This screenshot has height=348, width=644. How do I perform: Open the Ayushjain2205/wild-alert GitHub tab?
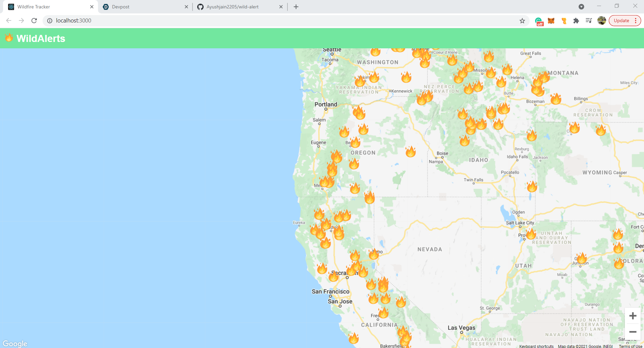pos(239,7)
